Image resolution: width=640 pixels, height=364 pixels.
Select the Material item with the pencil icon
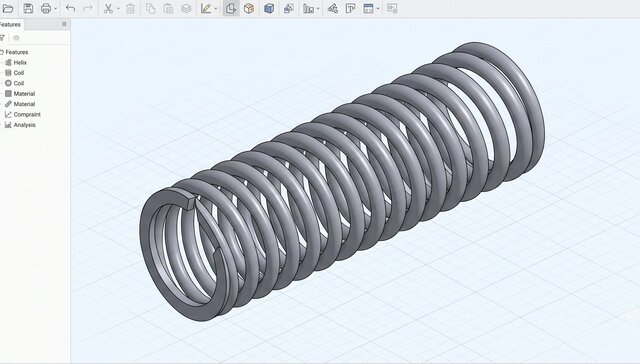(x=24, y=104)
